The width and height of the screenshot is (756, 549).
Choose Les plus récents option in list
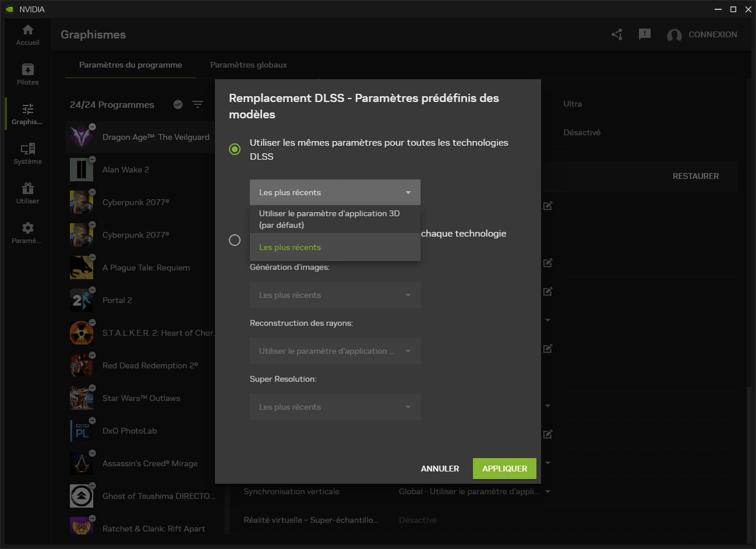point(335,247)
